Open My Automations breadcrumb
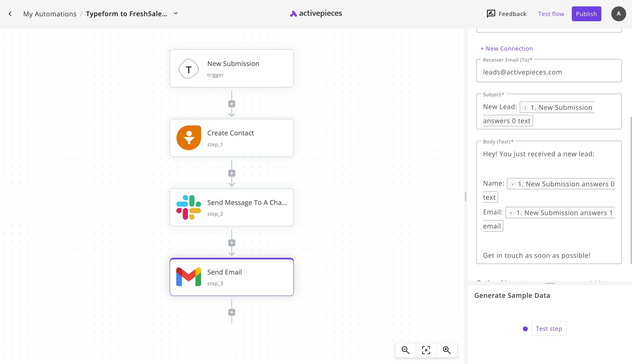Image resolution: width=632 pixels, height=364 pixels. [50, 14]
